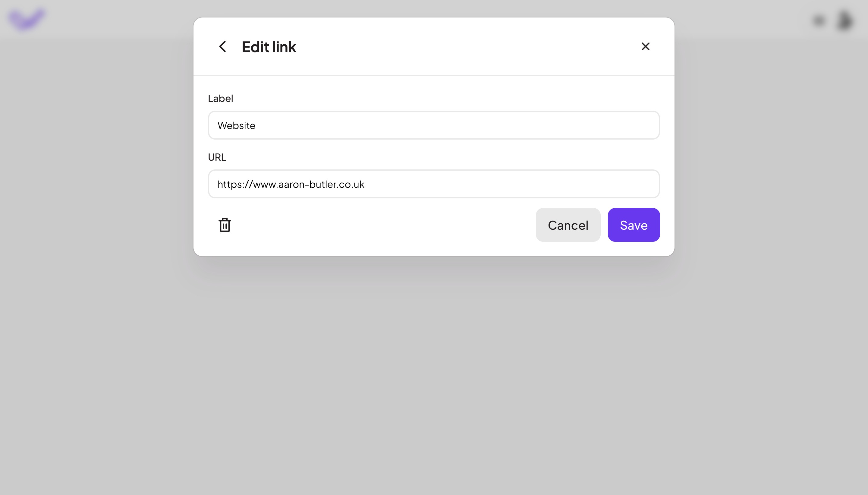Dismiss the Edit link dialog with X
Image resolution: width=868 pixels, height=495 pixels.
pos(645,47)
